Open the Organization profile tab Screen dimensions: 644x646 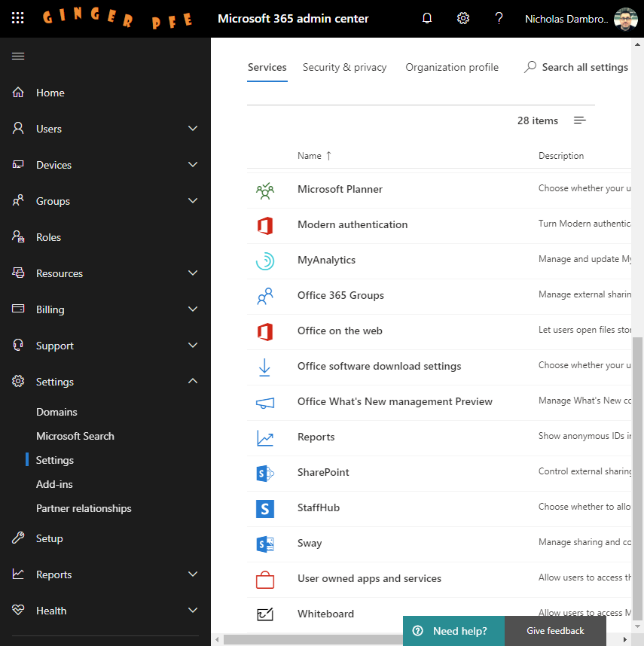tap(451, 67)
